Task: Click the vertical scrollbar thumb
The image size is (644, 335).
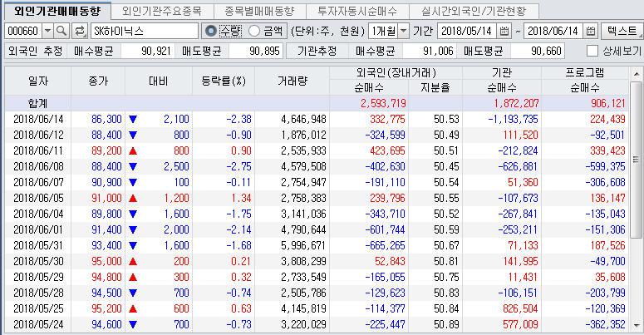Action: (637, 160)
